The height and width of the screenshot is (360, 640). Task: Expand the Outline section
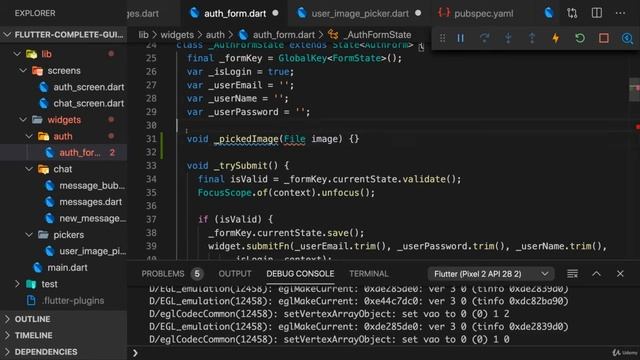pos(63,319)
